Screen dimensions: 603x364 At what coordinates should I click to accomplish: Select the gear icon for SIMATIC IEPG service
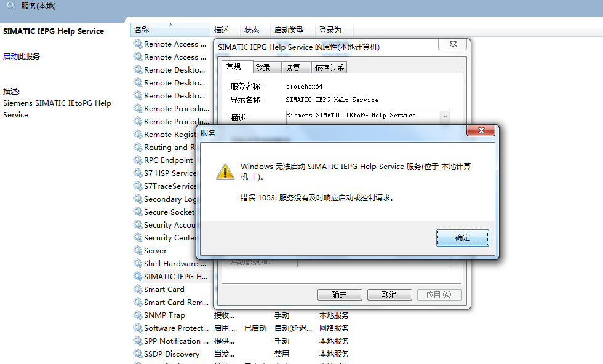click(x=138, y=276)
